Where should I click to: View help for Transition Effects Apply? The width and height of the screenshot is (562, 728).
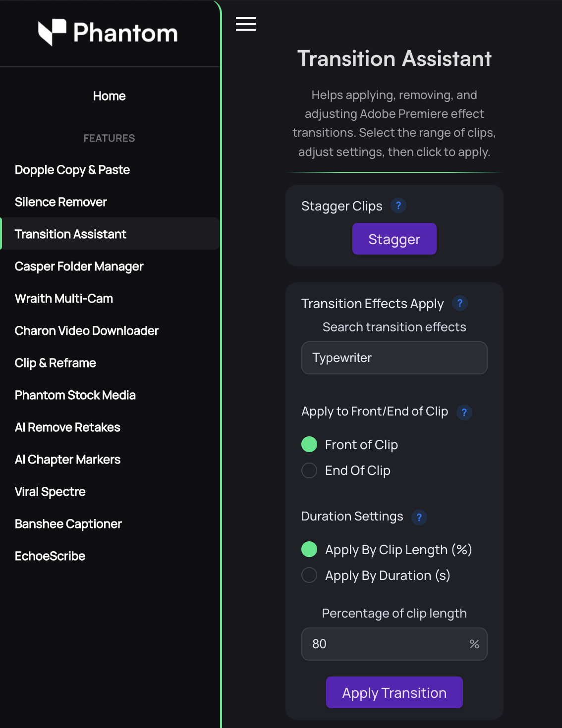pos(459,303)
